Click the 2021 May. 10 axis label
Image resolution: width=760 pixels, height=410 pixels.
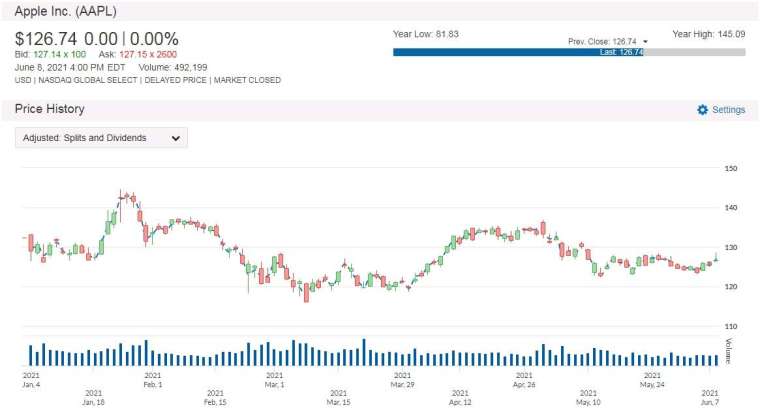point(588,397)
